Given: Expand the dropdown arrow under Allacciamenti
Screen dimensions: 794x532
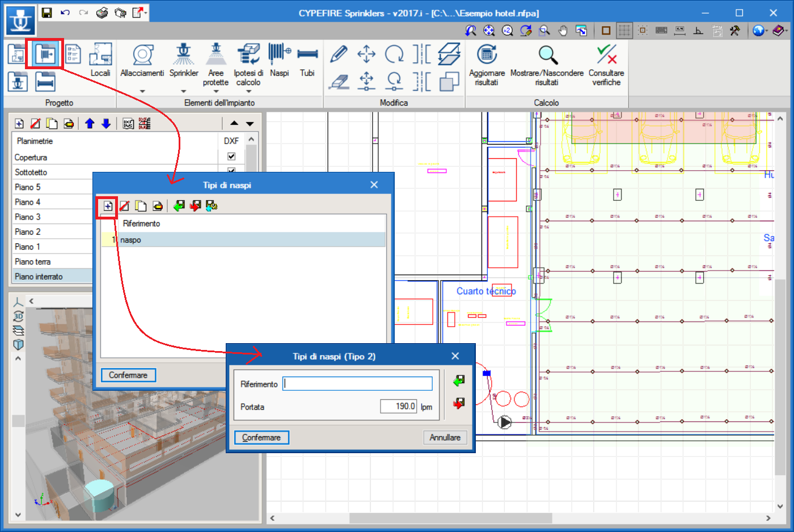Looking at the screenshot, I should tap(142, 91).
